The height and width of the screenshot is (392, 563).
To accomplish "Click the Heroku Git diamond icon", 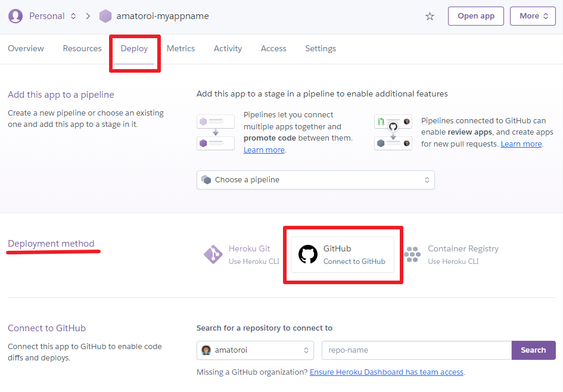I will pyautogui.click(x=213, y=254).
